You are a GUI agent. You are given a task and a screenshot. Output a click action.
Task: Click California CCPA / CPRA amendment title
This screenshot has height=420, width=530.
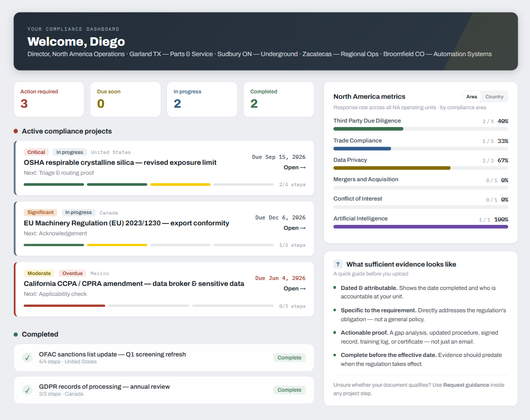point(134,283)
